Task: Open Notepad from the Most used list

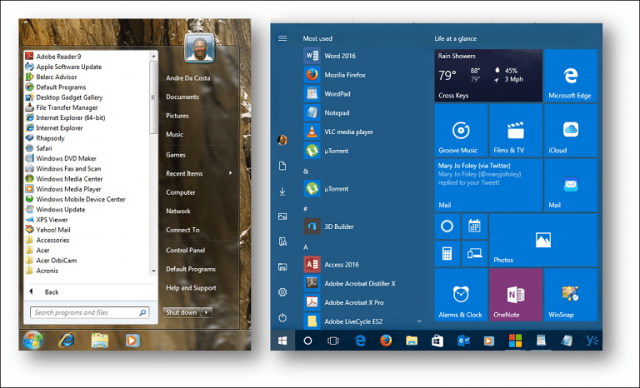Action: (x=327, y=113)
